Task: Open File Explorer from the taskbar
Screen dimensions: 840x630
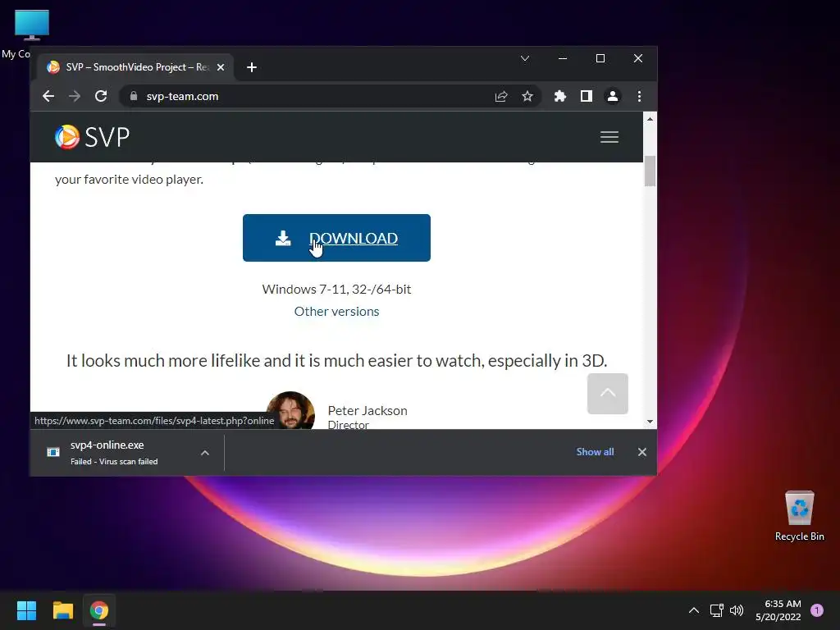Action: 62,610
